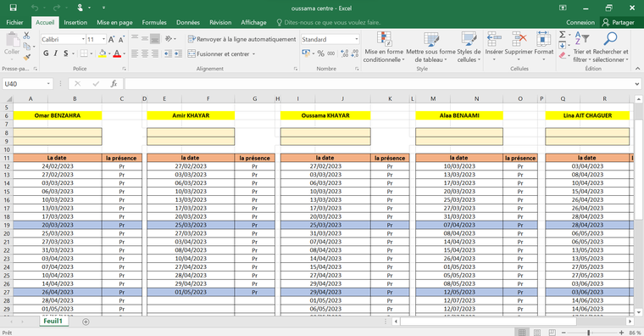Open Mise en forme conditionnelle menu
The image size is (644, 336).
(384, 47)
